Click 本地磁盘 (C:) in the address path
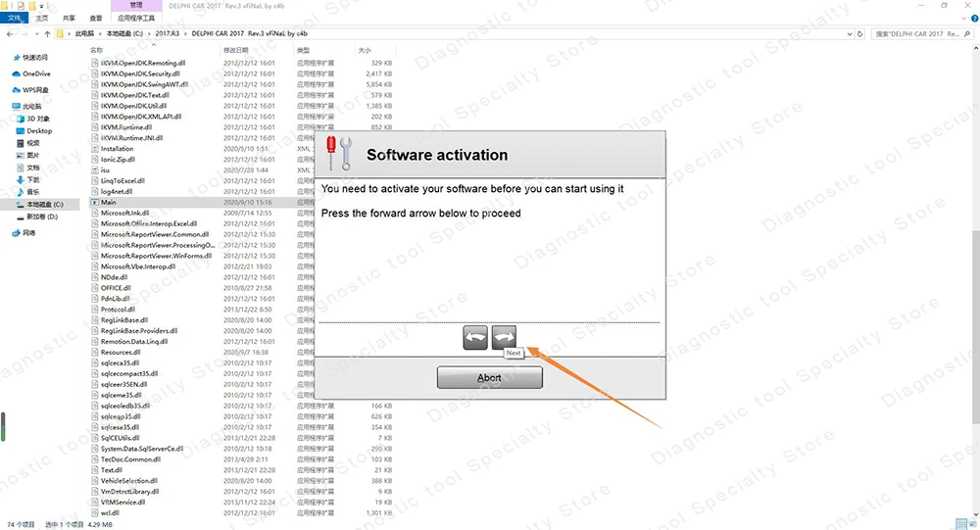Viewport: 980px width, 530px height. click(125, 33)
